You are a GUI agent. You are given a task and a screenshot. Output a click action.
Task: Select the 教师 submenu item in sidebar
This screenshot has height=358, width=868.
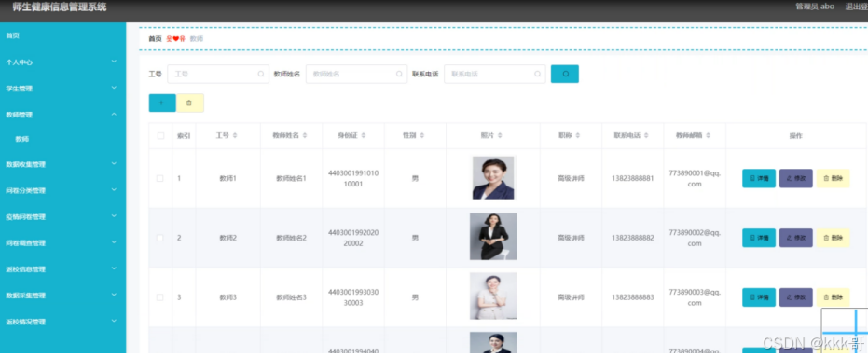tap(22, 140)
